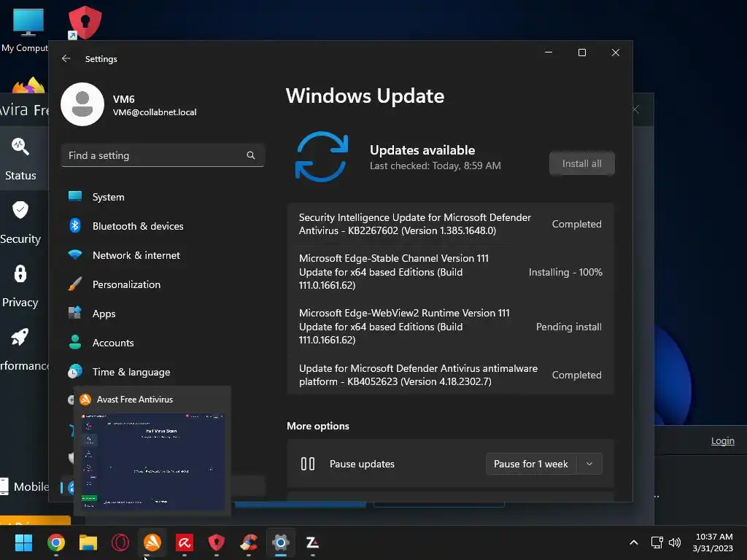Click the Settings gear taskbar icon

point(281,542)
